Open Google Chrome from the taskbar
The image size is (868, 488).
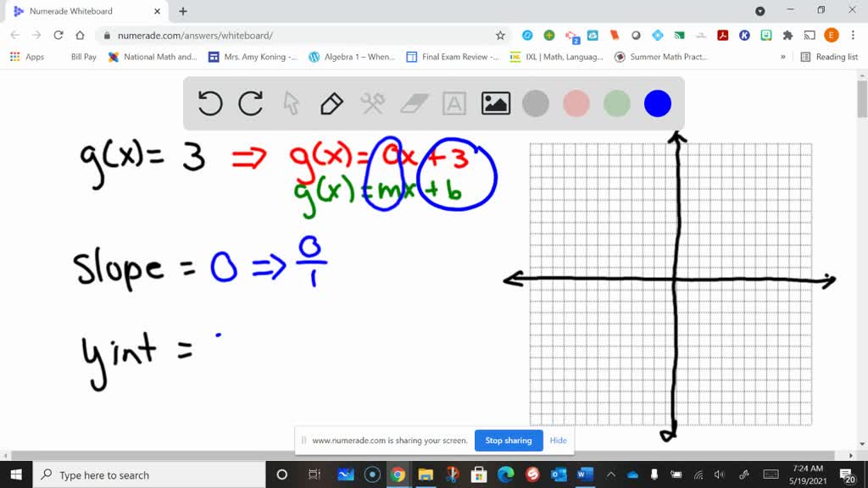(x=398, y=474)
